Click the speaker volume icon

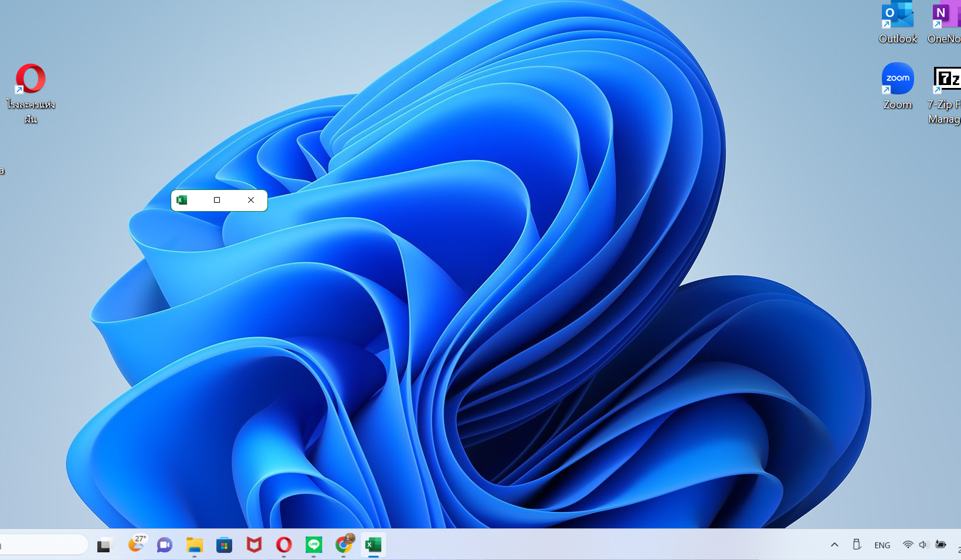[x=923, y=545]
